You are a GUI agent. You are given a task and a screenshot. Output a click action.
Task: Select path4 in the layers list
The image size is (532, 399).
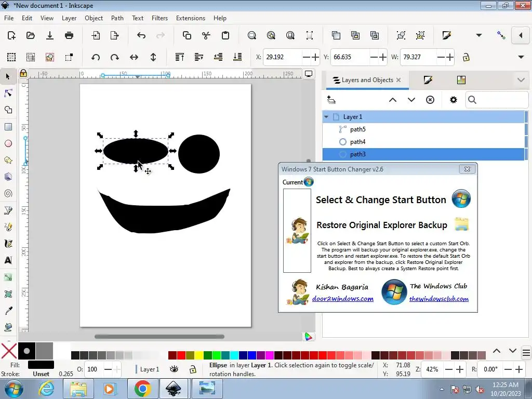tap(357, 142)
